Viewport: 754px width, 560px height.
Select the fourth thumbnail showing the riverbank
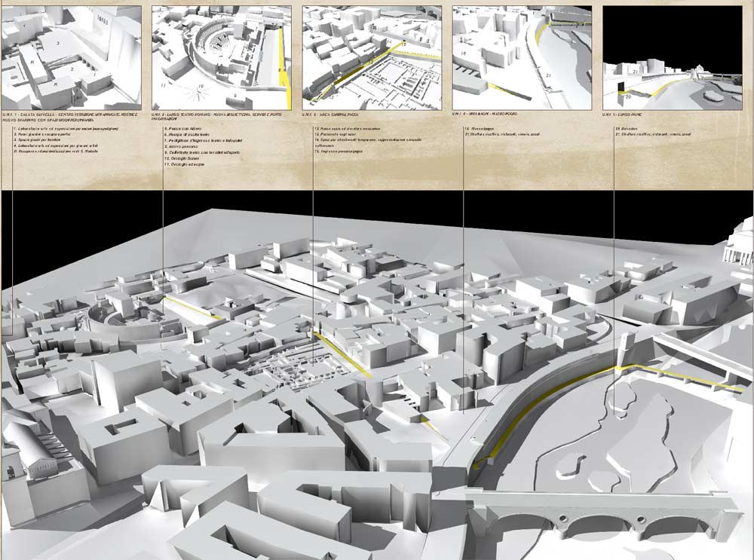tap(522, 57)
